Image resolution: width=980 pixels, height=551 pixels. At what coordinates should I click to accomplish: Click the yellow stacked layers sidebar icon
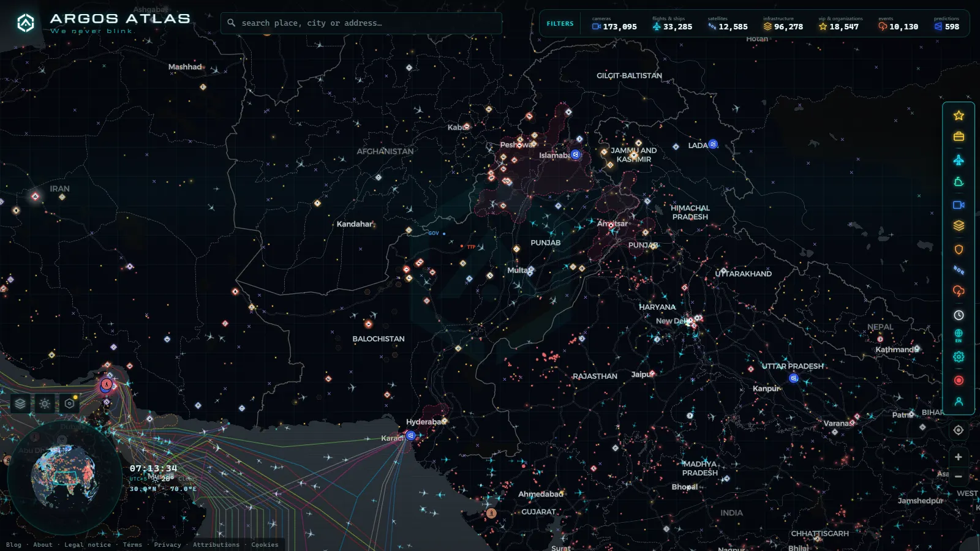(x=959, y=226)
